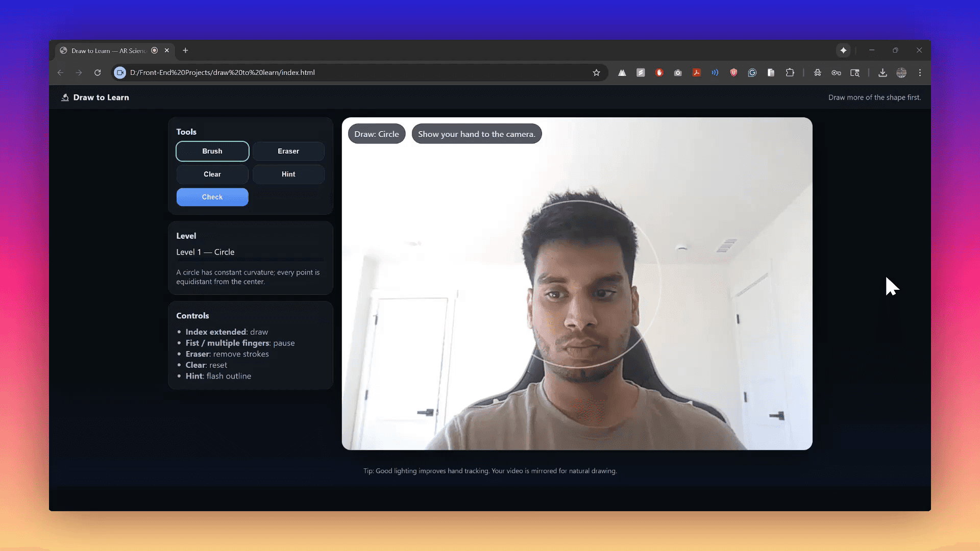The image size is (980, 551).
Task: Open the uBlock shield extension
Action: click(733, 72)
